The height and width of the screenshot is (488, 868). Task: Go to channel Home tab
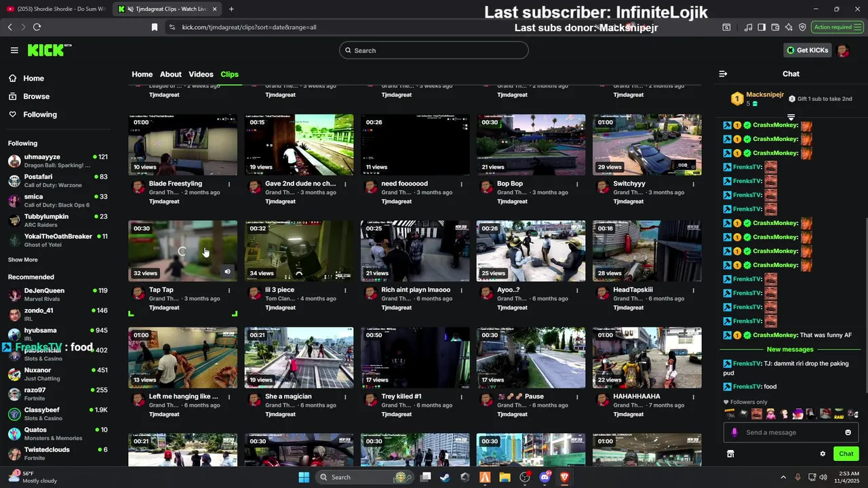pyautogui.click(x=142, y=74)
